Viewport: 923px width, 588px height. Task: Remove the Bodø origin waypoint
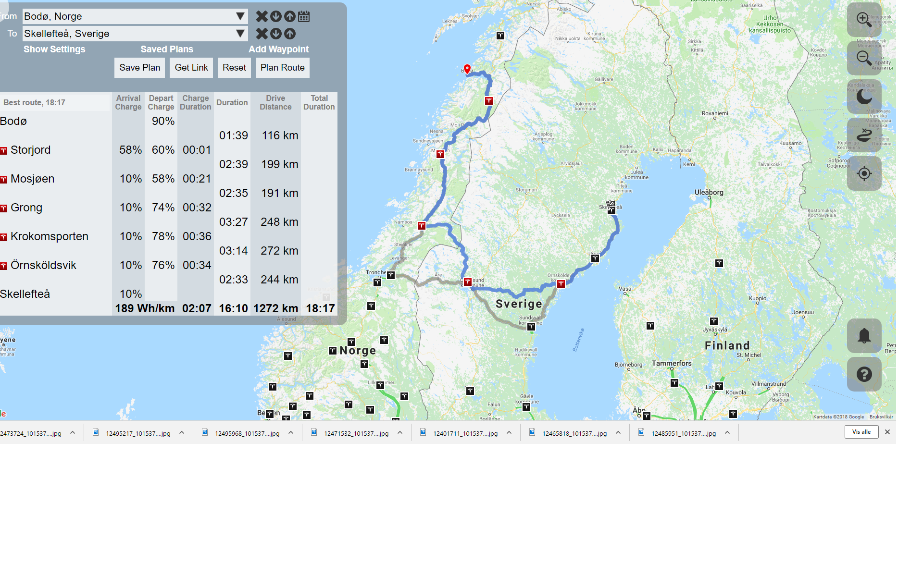point(262,17)
